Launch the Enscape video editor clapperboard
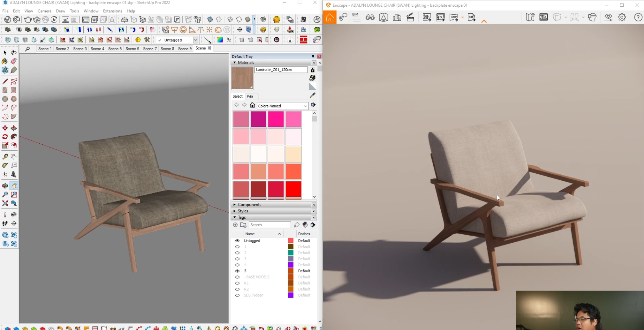 (410, 17)
